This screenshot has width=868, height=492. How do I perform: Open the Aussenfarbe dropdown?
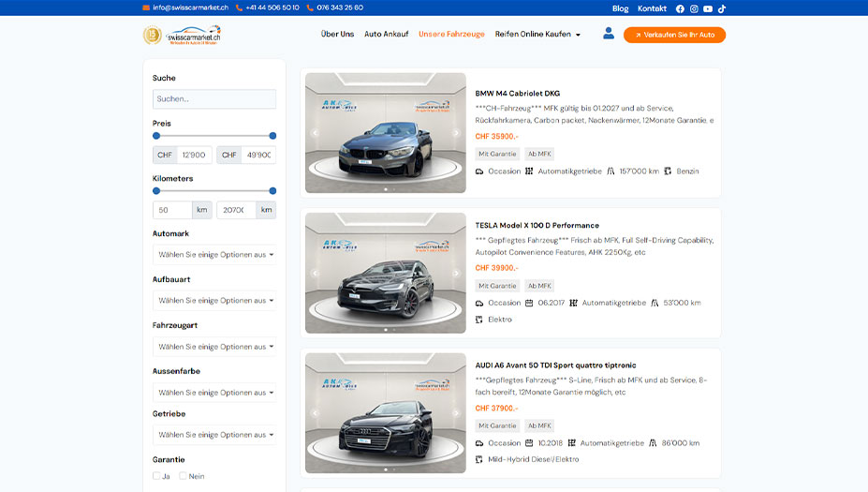click(x=214, y=393)
